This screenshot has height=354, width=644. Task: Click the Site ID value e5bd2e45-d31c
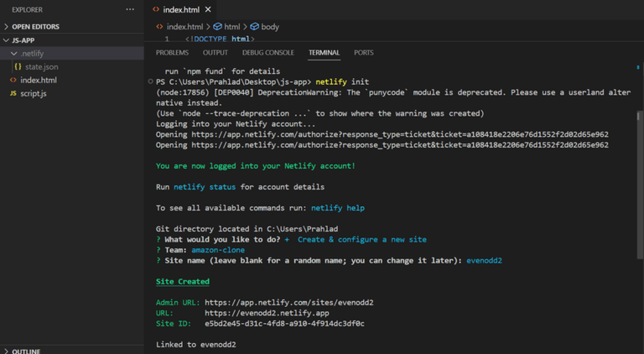click(284, 324)
